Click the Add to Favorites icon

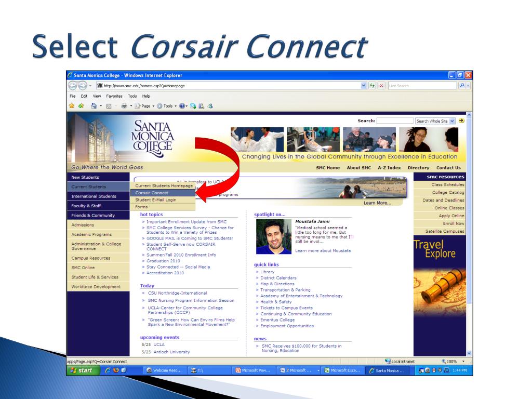click(81, 106)
